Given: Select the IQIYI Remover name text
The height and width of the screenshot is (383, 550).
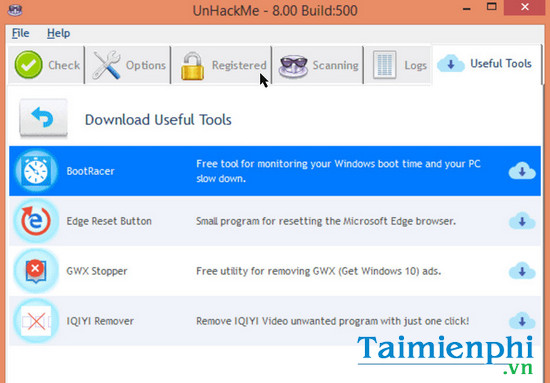Looking at the screenshot, I should tap(100, 321).
